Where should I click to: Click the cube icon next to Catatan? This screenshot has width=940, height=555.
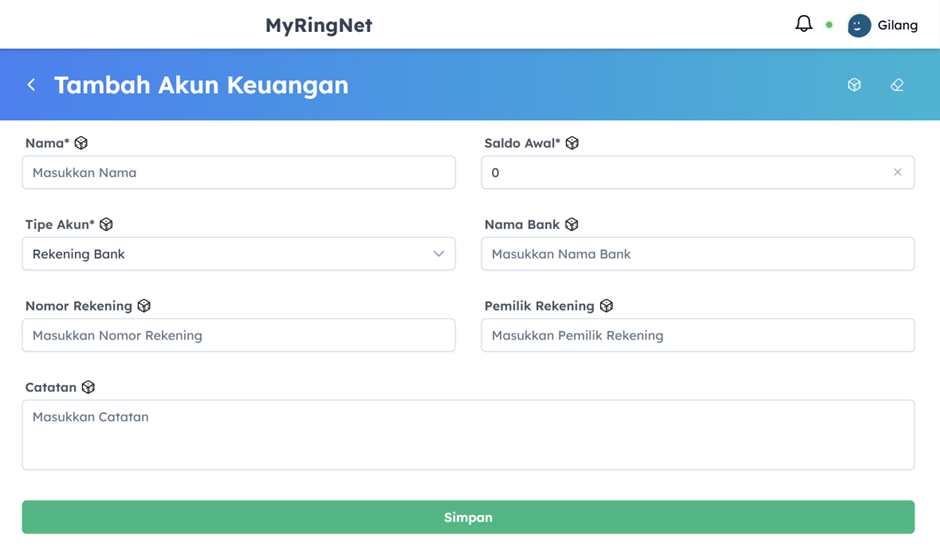tap(88, 387)
